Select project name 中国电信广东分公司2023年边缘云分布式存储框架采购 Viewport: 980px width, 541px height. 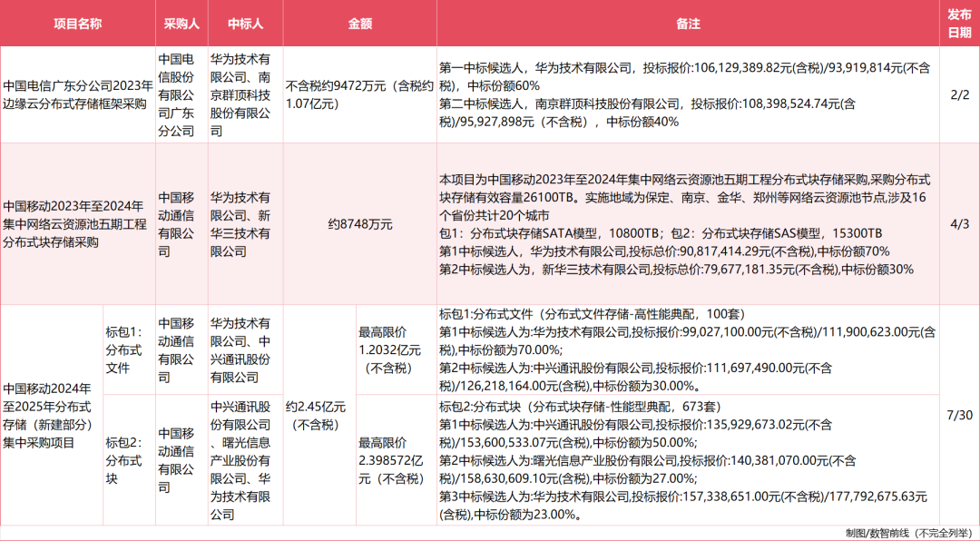(78, 94)
